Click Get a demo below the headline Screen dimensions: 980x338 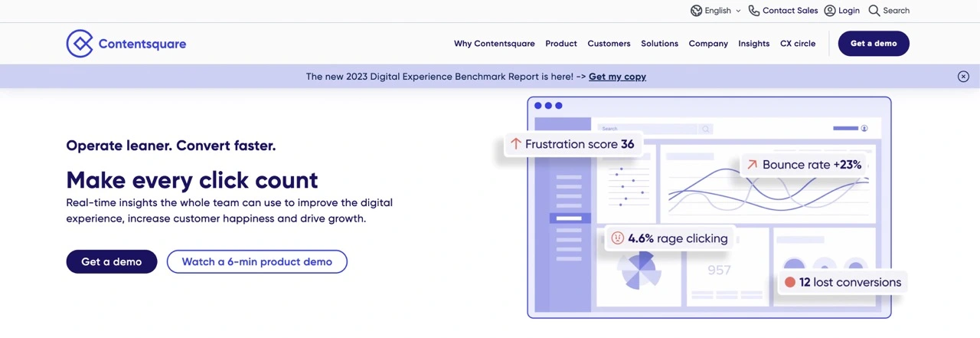pos(112,261)
